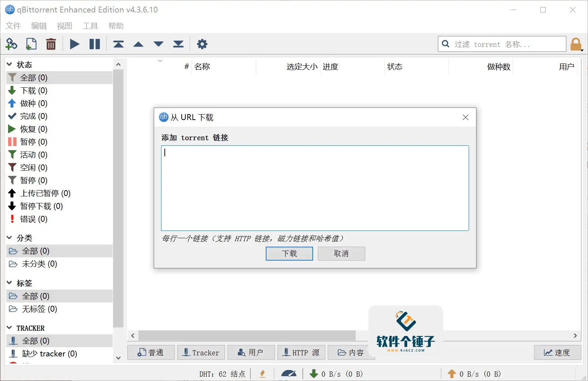
Task: Click the 取消 button in the dialog
Action: [341, 253]
